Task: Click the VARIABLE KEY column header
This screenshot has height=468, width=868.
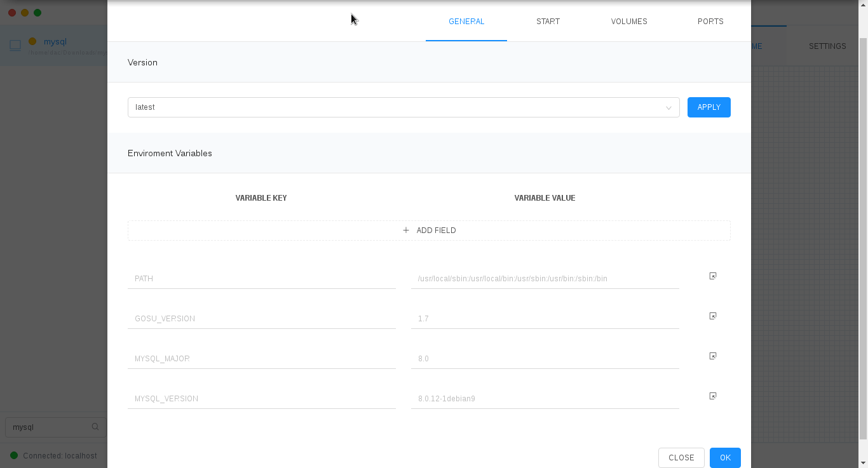Action: (x=261, y=198)
